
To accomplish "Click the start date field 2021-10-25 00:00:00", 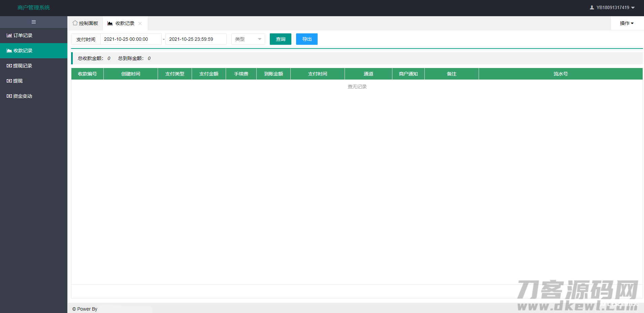I will (x=131, y=39).
